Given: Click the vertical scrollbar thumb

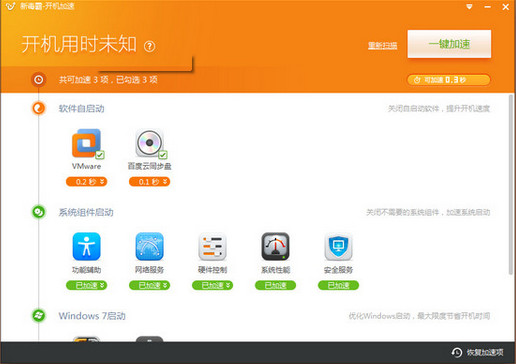Looking at the screenshot, I should 510,185.
